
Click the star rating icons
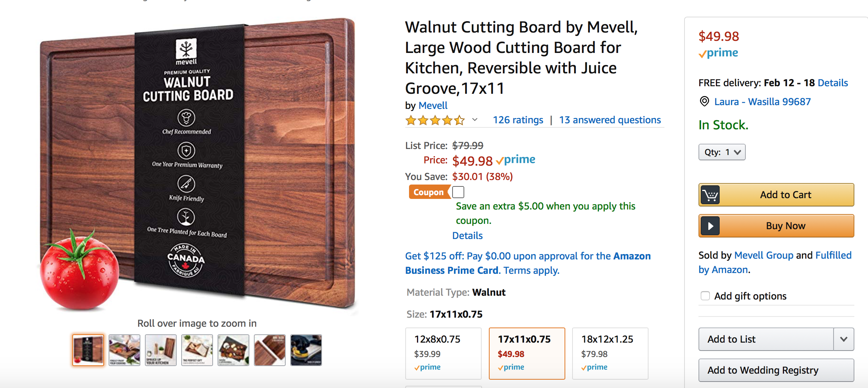(435, 121)
